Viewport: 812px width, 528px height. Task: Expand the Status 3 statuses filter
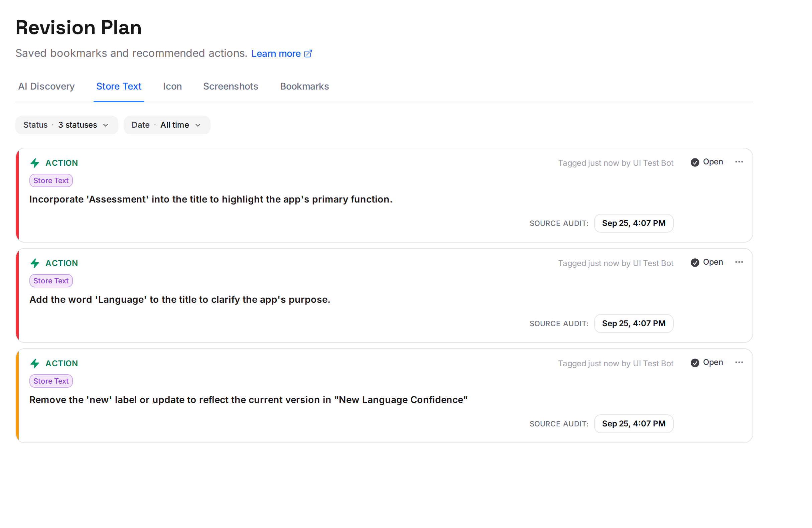(66, 125)
